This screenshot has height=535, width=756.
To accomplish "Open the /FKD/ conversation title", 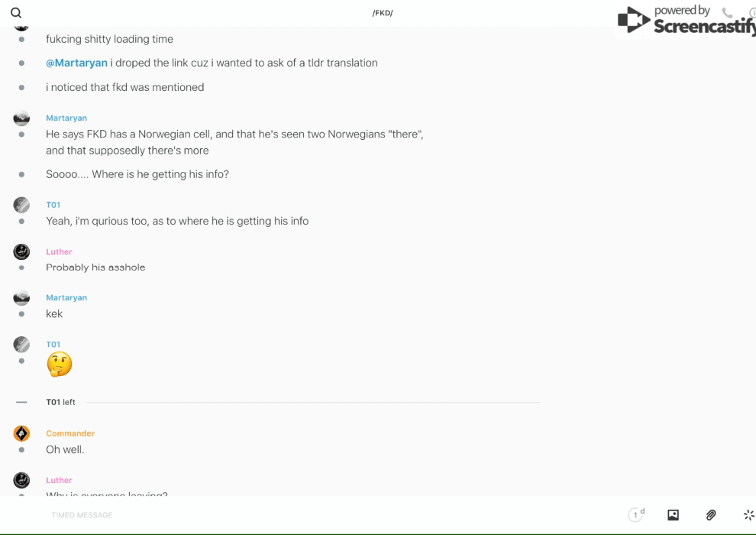I will point(383,13).
